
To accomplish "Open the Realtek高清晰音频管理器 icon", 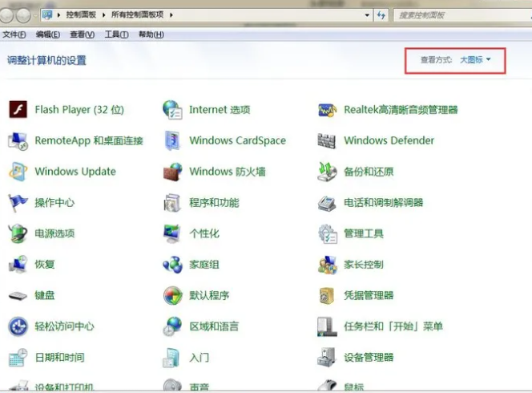I will click(x=327, y=110).
